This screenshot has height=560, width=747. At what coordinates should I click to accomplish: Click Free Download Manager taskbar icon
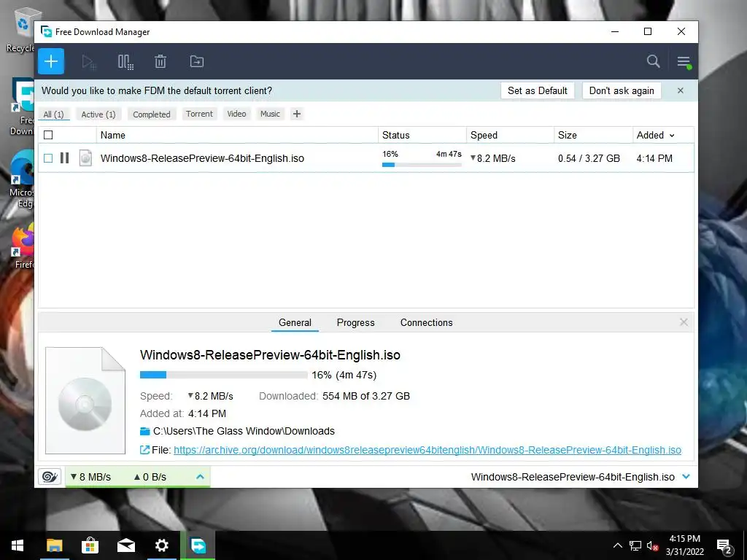(x=198, y=545)
